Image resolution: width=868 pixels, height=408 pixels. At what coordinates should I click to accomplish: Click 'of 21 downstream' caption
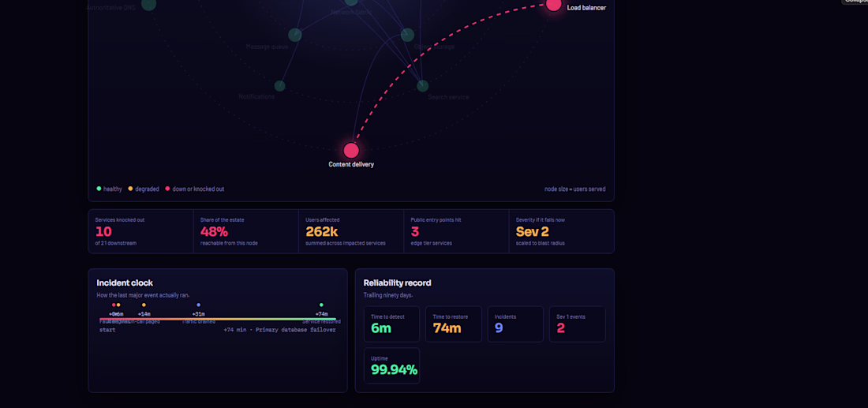116,243
